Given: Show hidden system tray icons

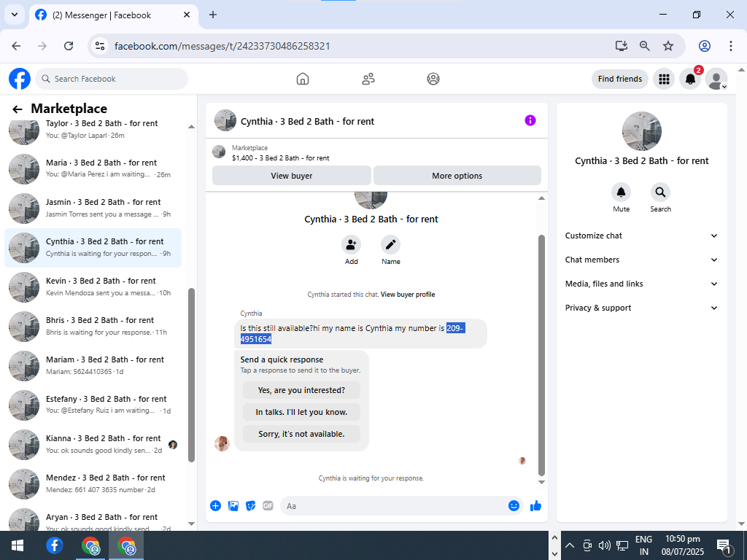Looking at the screenshot, I should click(x=570, y=545).
